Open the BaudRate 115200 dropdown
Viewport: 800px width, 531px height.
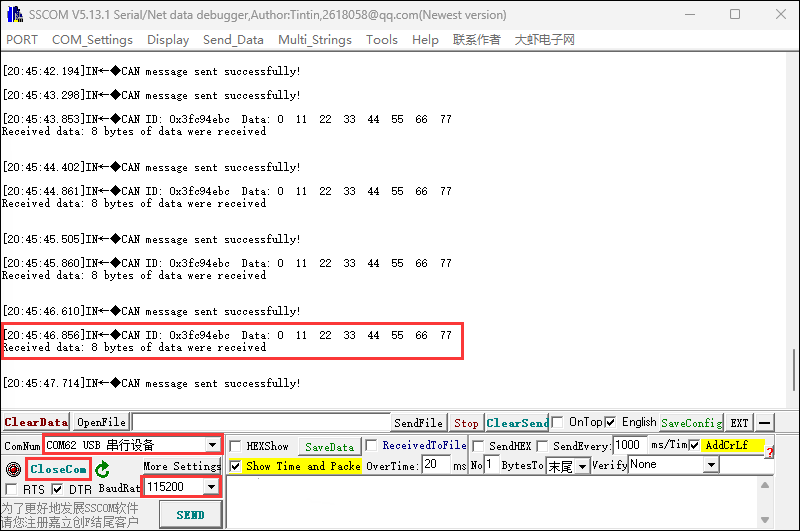pos(211,487)
